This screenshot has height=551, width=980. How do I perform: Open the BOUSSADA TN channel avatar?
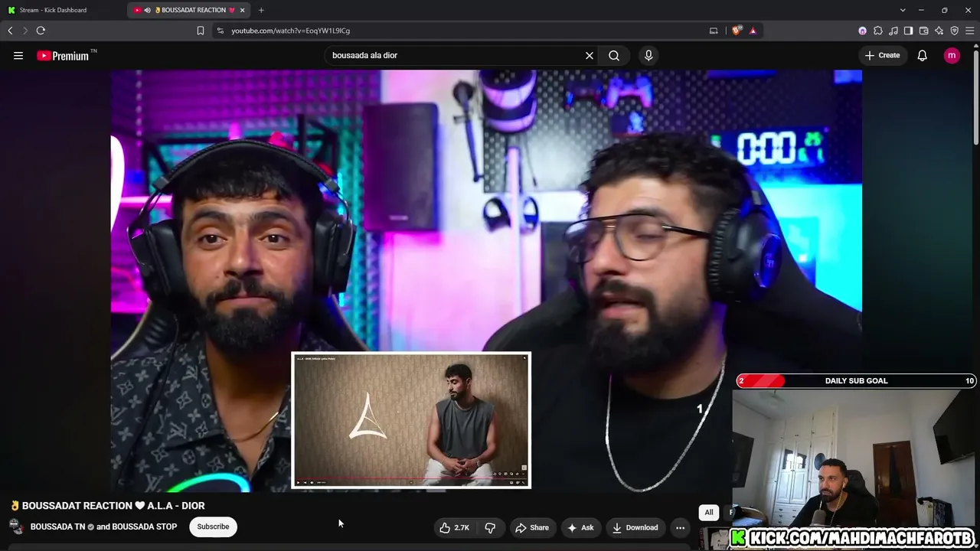coord(16,527)
